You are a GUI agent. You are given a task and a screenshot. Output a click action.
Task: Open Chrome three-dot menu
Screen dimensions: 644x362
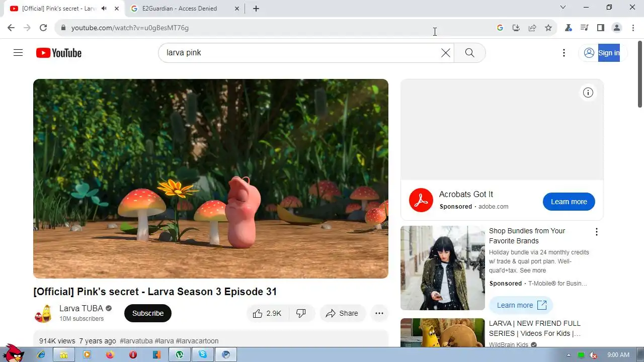click(633, 28)
